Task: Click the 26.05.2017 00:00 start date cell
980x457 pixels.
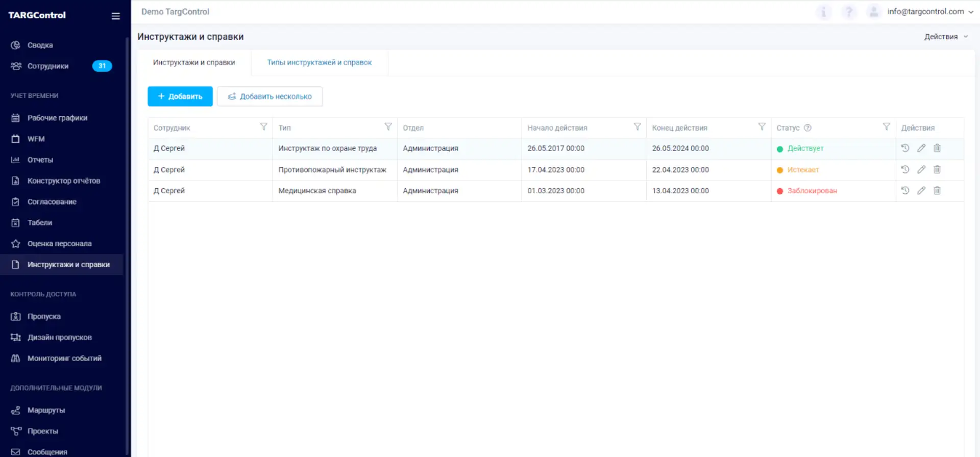Action: tap(584, 148)
